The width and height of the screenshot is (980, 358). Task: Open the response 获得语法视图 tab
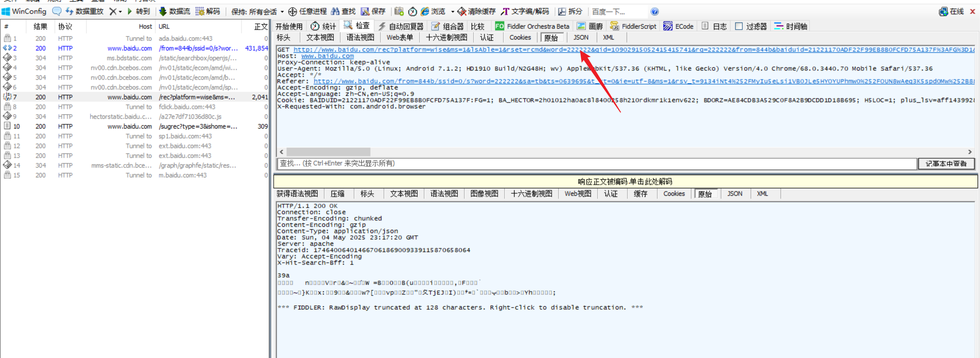pyautogui.click(x=297, y=194)
